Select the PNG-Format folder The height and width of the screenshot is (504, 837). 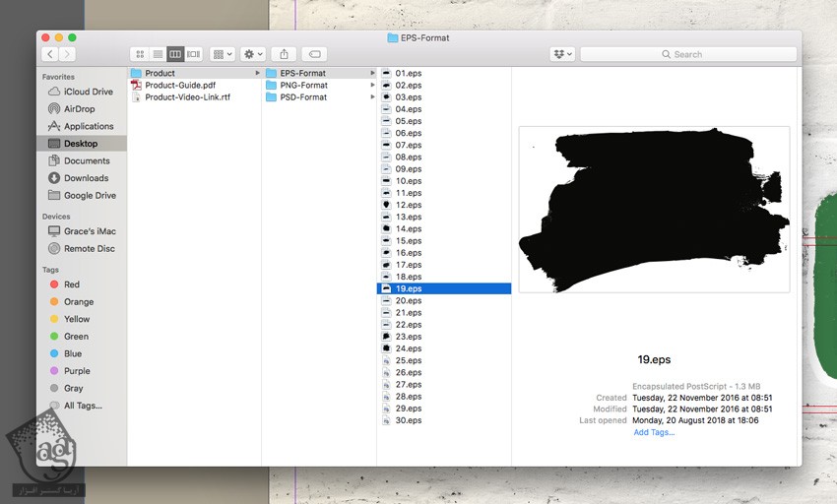303,86
